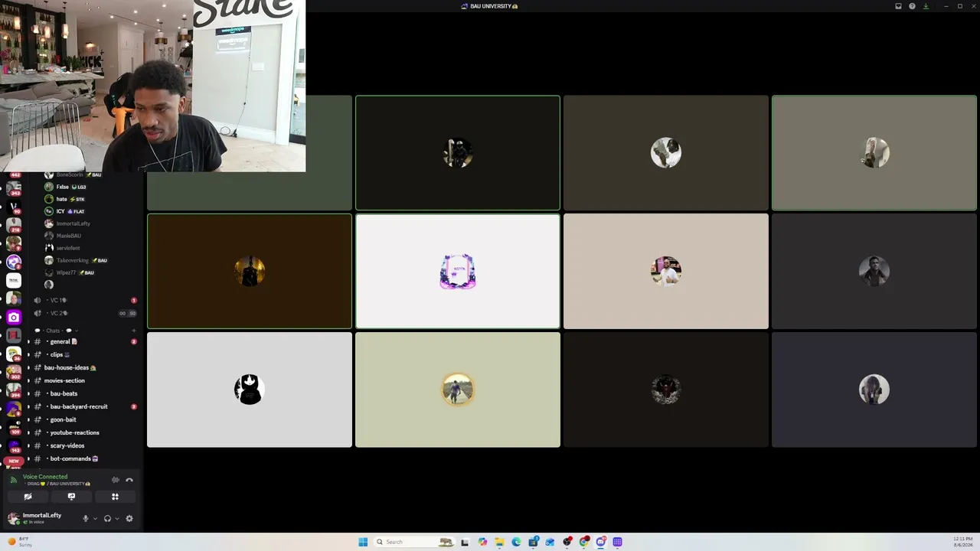This screenshot has width=980, height=551.
Task: Click the green download update icon
Action: click(x=926, y=6)
